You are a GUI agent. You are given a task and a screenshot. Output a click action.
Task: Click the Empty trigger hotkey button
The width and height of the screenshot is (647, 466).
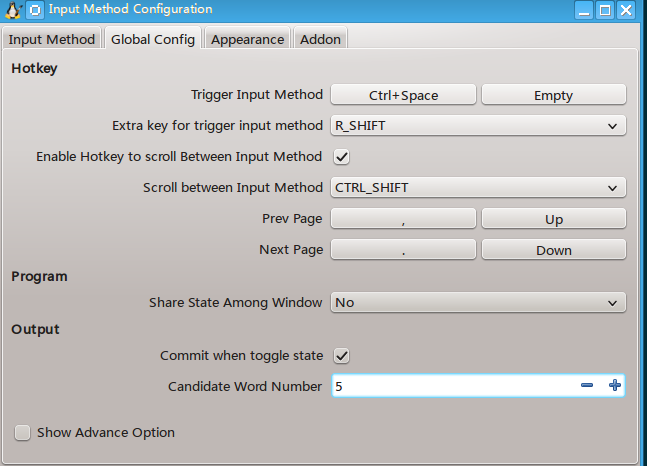553,95
